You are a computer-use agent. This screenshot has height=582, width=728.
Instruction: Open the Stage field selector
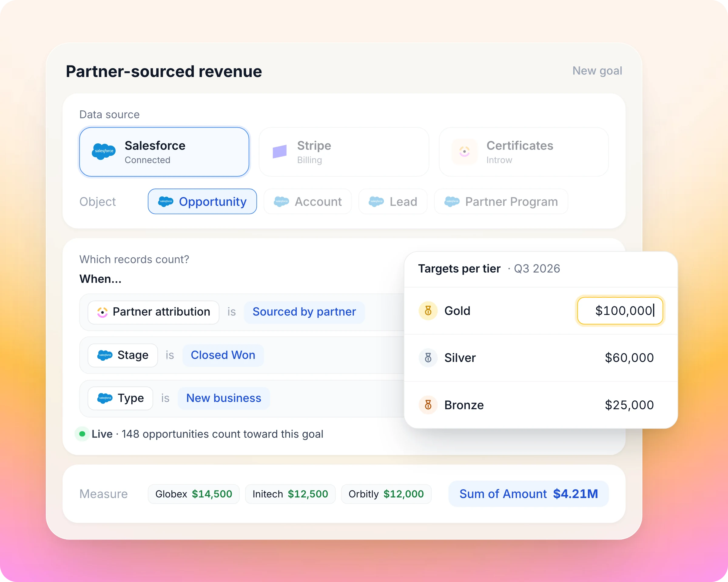(x=123, y=355)
